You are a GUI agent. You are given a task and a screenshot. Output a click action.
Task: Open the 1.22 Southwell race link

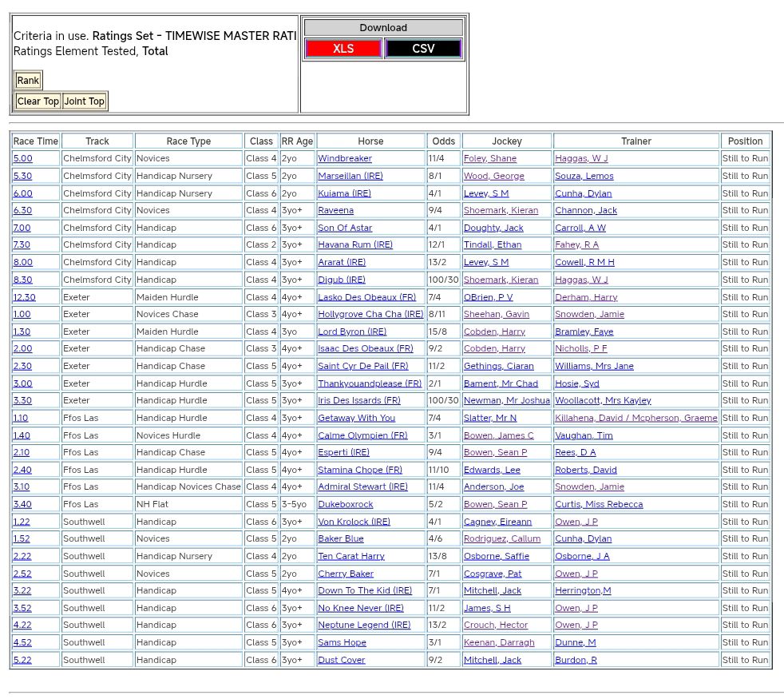(x=22, y=522)
